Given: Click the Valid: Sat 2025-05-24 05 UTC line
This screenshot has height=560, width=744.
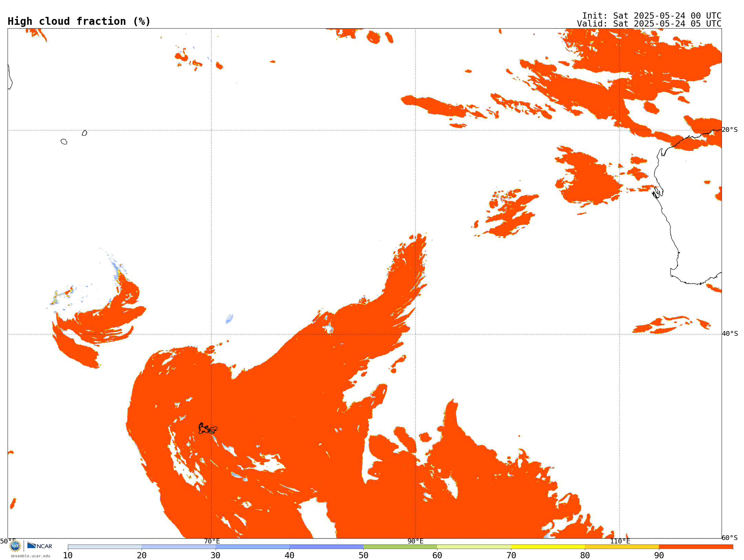Looking at the screenshot, I should coord(649,24).
